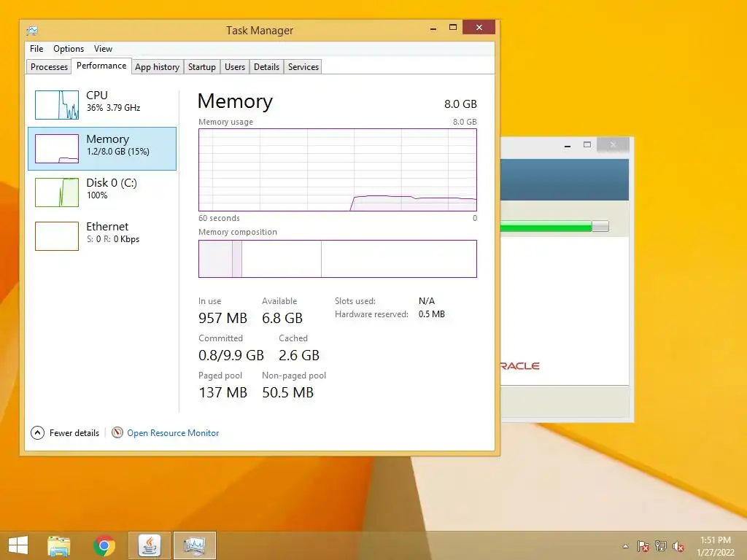Open the Windows Start button
This screenshot has height=560, width=747.
pos(18,545)
